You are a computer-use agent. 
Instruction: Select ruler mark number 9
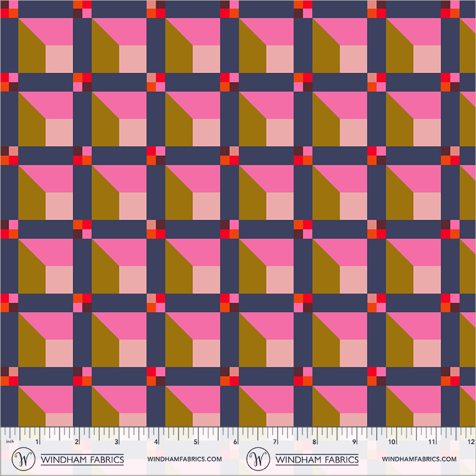(354, 442)
